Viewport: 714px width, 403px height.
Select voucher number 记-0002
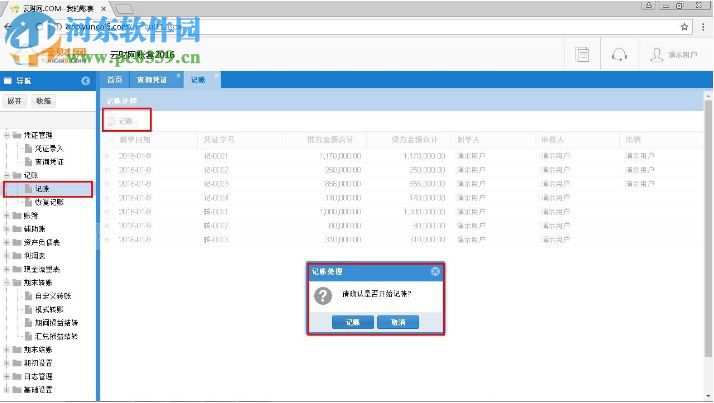pos(216,170)
